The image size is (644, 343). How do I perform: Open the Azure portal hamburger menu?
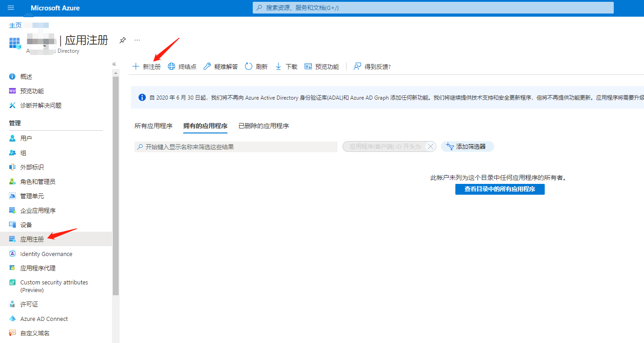pyautogui.click(x=11, y=8)
